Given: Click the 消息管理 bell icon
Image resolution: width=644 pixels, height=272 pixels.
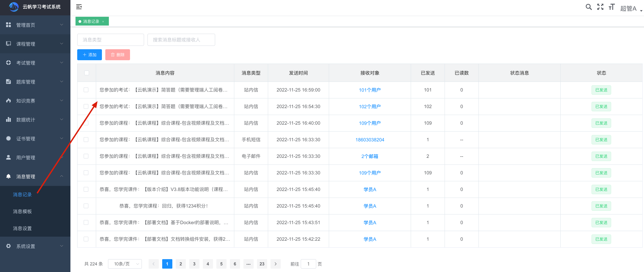Looking at the screenshot, I should click(x=8, y=176).
